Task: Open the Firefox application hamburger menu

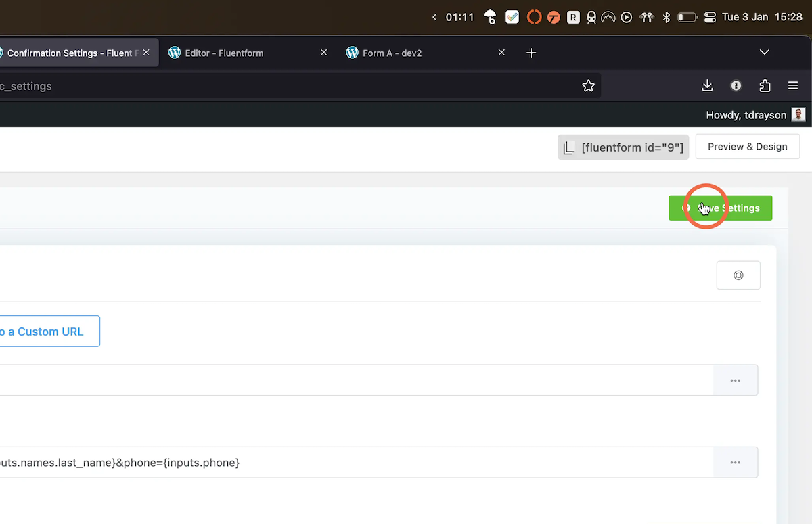Action: click(x=792, y=86)
